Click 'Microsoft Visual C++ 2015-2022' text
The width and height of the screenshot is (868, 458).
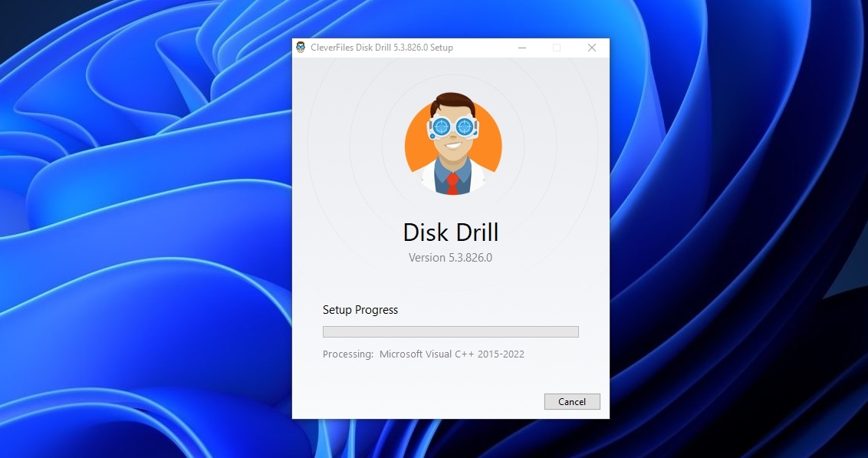pos(452,354)
